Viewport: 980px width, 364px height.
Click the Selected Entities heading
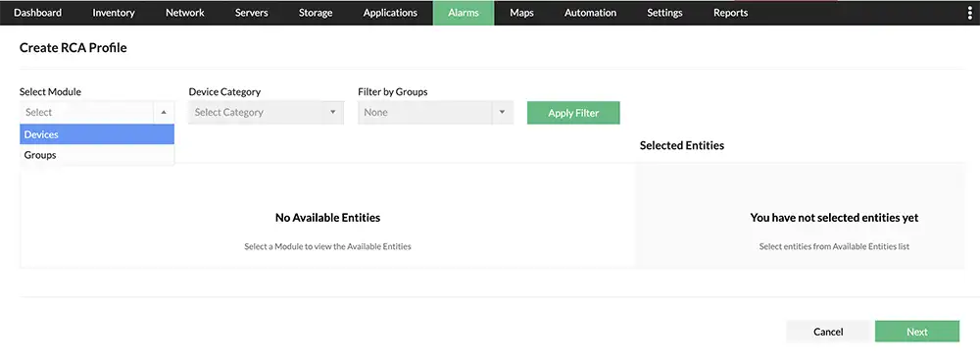[x=682, y=145]
